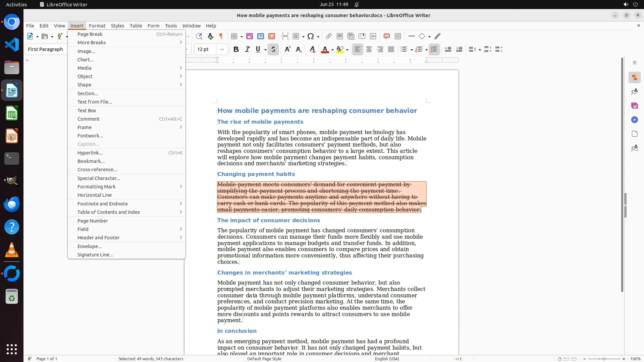Click the zoom slider in status bar
The height and width of the screenshot is (362, 644).
click(604, 359)
